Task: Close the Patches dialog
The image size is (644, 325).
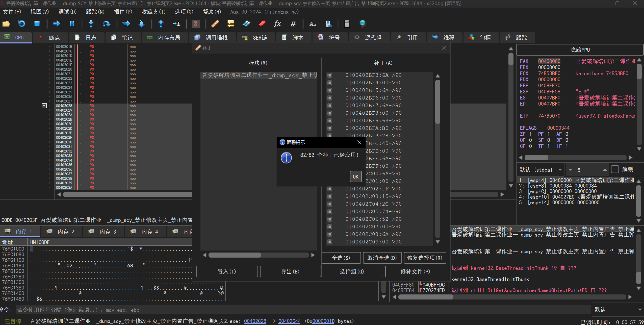Action: (444, 48)
